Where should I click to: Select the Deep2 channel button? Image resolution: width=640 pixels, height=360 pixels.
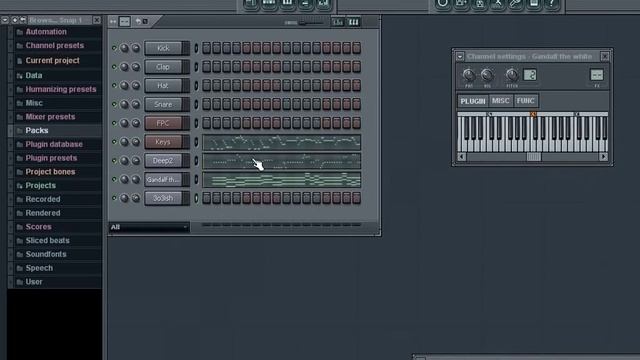[163, 161]
